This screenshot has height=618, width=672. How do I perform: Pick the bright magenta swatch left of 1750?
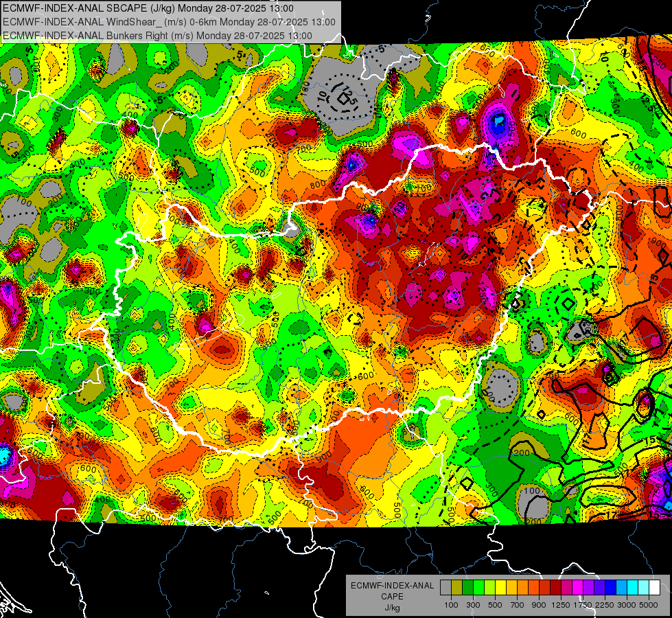578,588
